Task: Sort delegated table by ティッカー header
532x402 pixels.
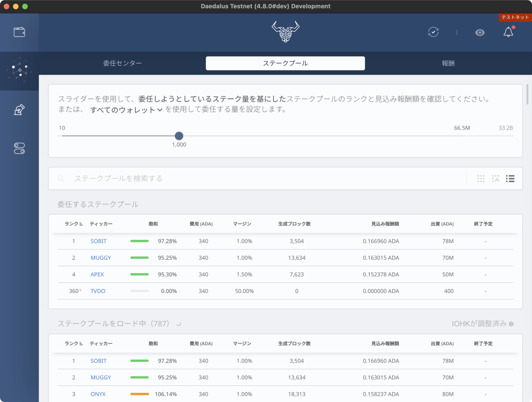Action: tap(101, 224)
